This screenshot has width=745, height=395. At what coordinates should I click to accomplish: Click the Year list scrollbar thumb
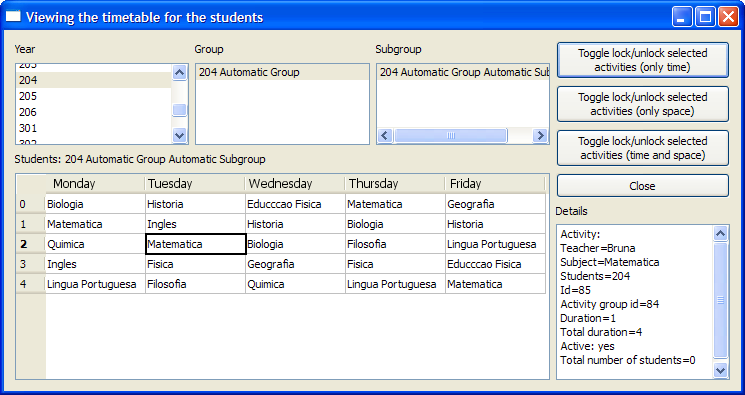179,110
